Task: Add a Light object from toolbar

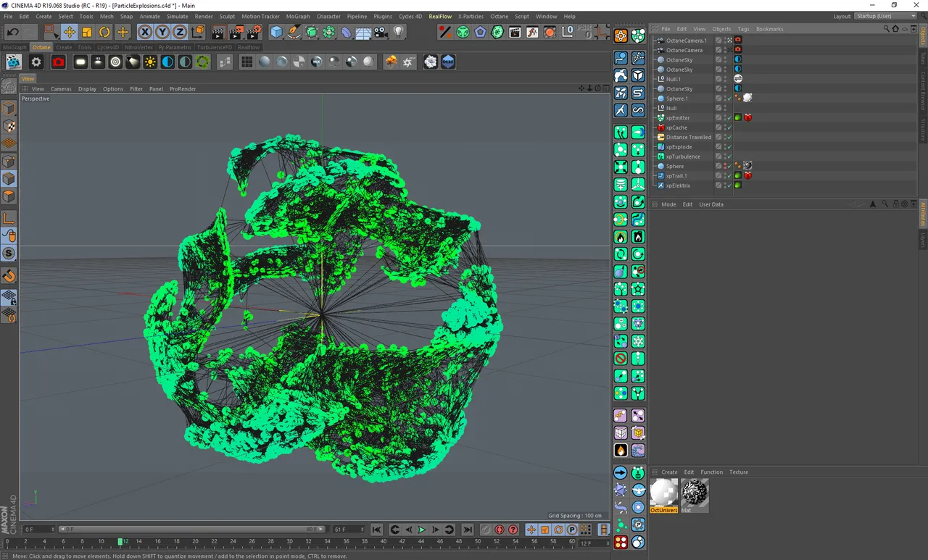Action: coord(398,32)
